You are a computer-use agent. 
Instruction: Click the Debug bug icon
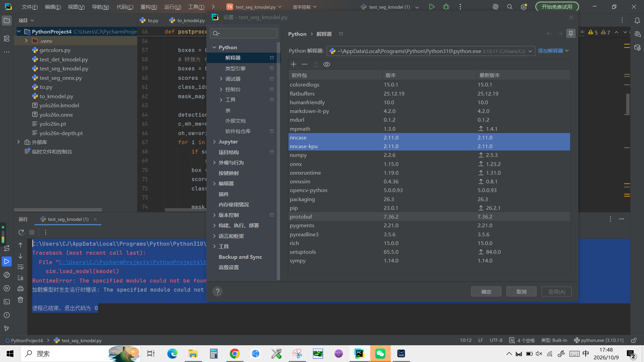[446, 7]
